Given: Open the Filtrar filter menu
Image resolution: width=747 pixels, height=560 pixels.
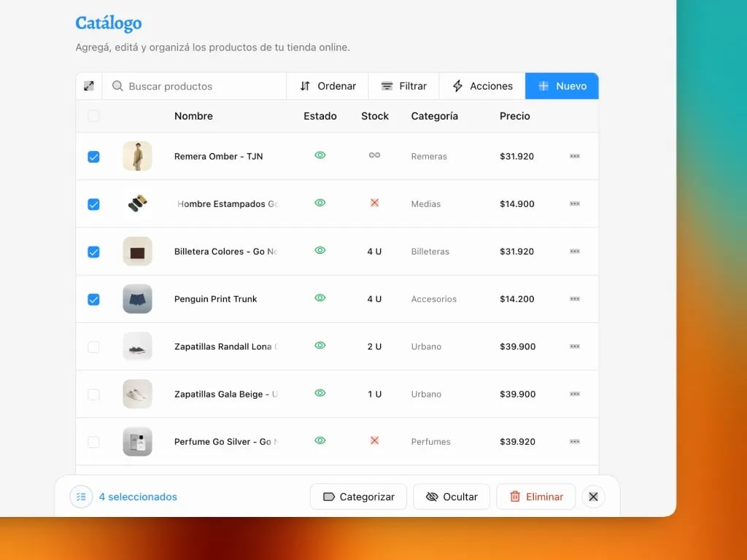Looking at the screenshot, I should pos(404,86).
